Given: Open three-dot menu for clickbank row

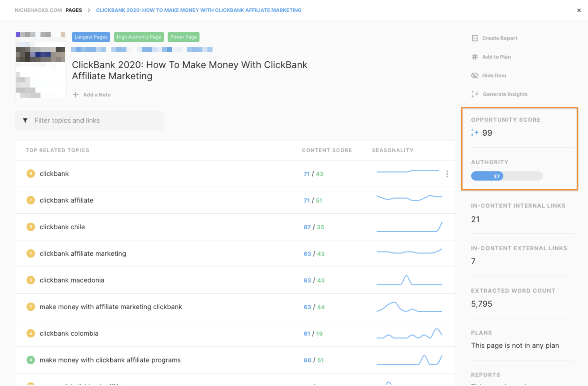Looking at the screenshot, I should tap(447, 174).
